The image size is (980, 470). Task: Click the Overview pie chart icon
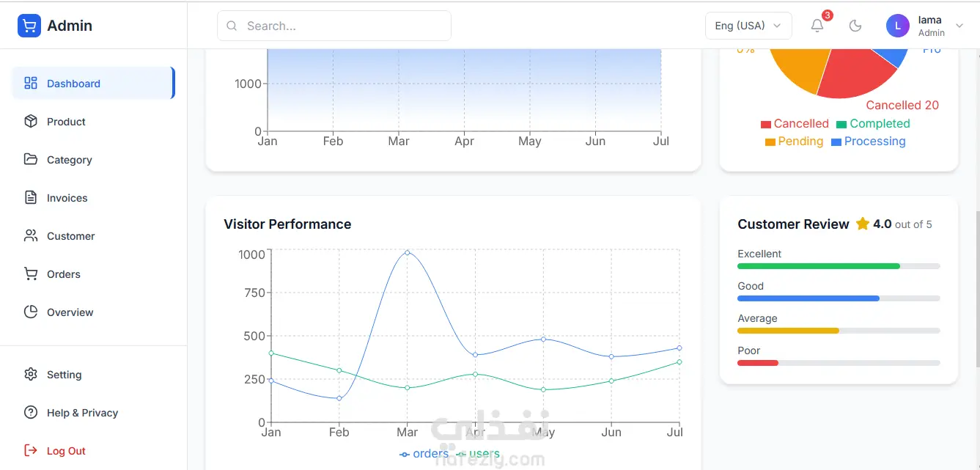coord(31,312)
